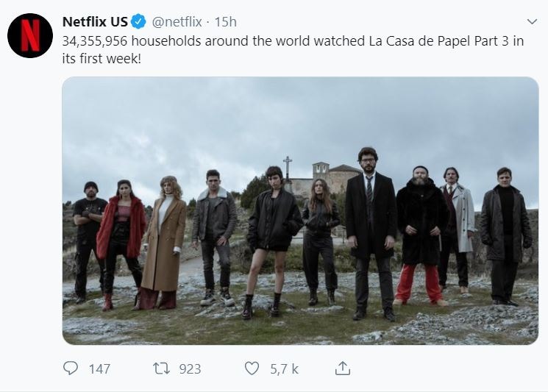The image size is (548, 392).
Task: View the 923 retweets count
Action: click(190, 369)
